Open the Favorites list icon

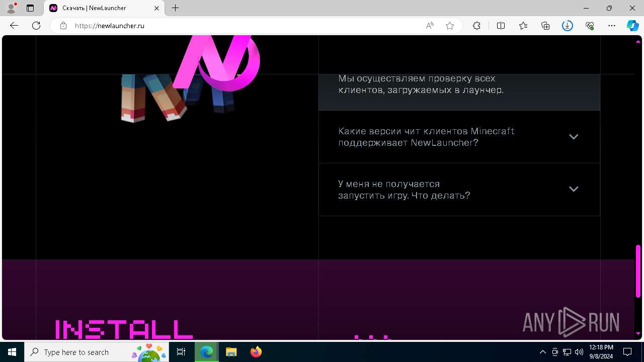[x=523, y=26]
